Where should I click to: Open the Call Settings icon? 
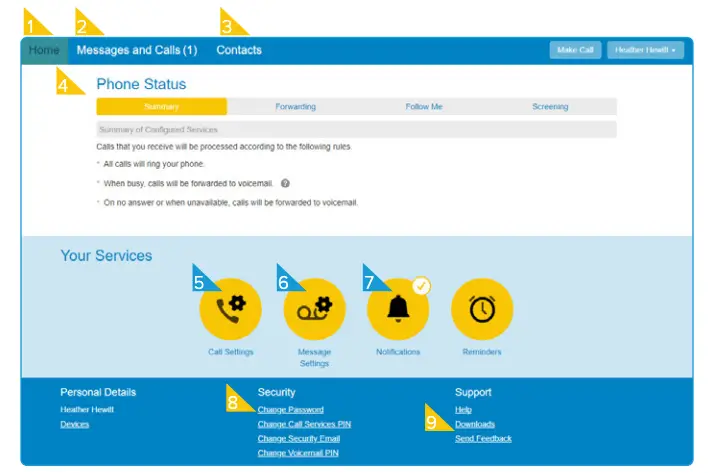(x=230, y=309)
